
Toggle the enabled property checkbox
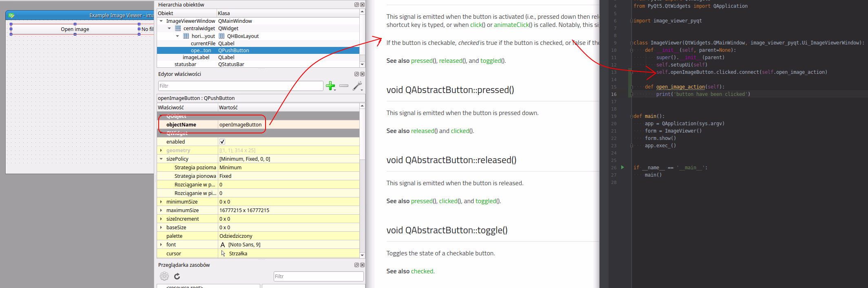[x=222, y=142]
